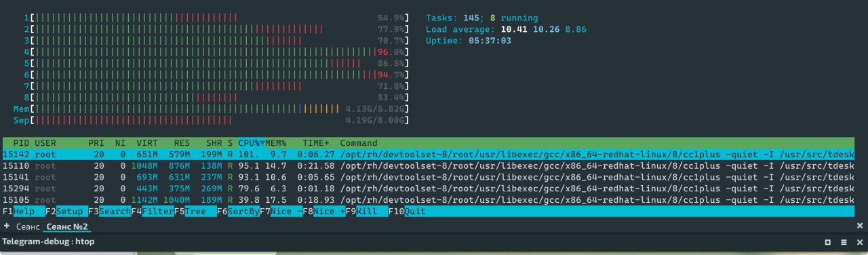Open the hamburger menu icon in title bar
The image size is (868, 255).
pos(844,241)
